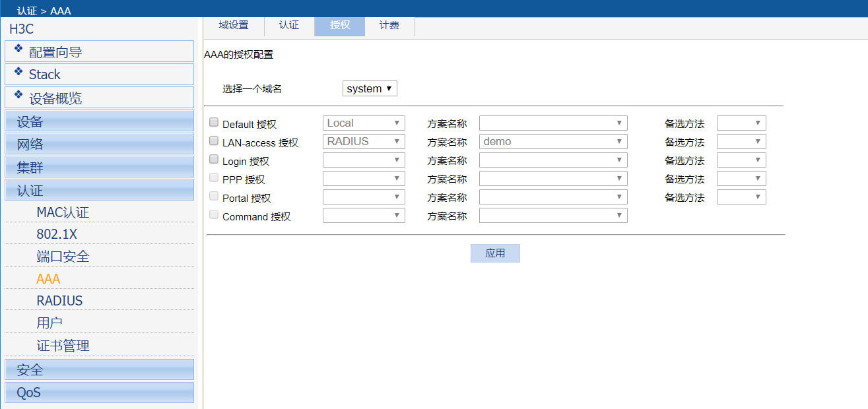Open the 认证 tab
This screenshot has width=868, height=409.
tap(289, 25)
